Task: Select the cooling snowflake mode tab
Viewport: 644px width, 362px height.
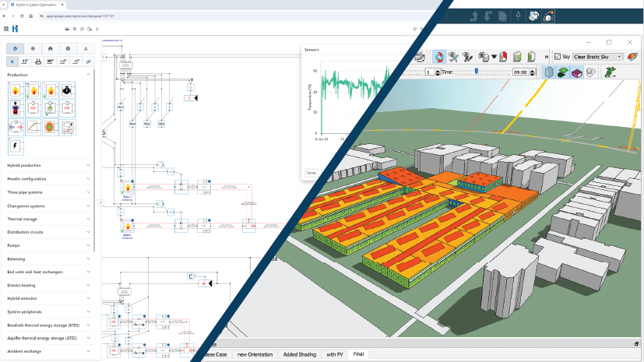Action: tap(33, 48)
